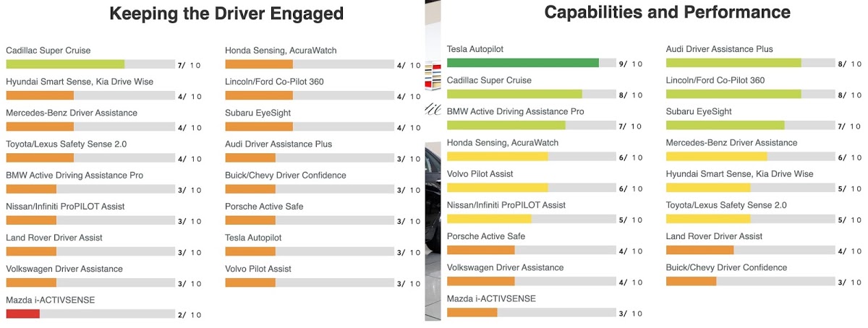Click 'Honda Sensing, AcuraWatch' label in Driver Engaged
Image resolution: width=868 pixels, height=328 pixels.
pyautogui.click(x=281, y=51)
